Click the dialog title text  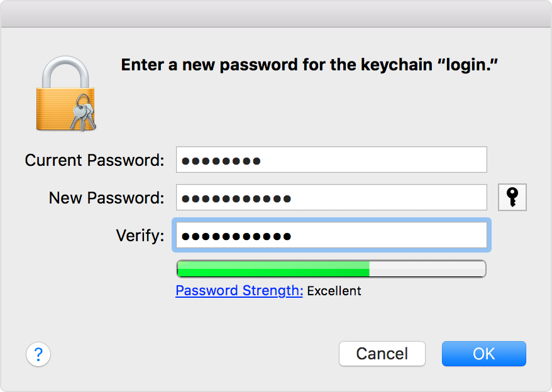[309, 64]
